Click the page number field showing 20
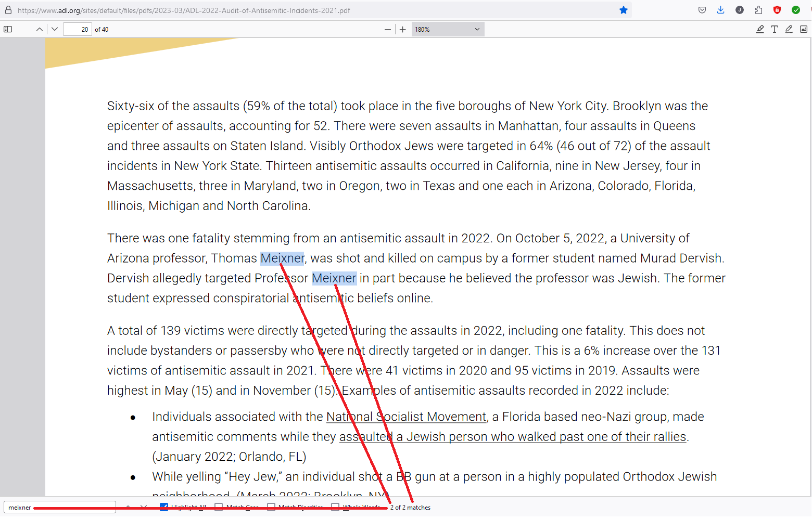 78,30
